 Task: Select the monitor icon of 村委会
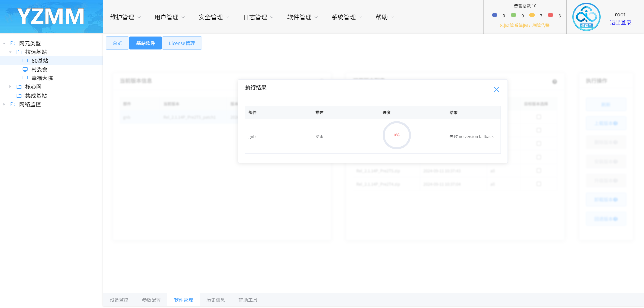click(x=25, y=69)
